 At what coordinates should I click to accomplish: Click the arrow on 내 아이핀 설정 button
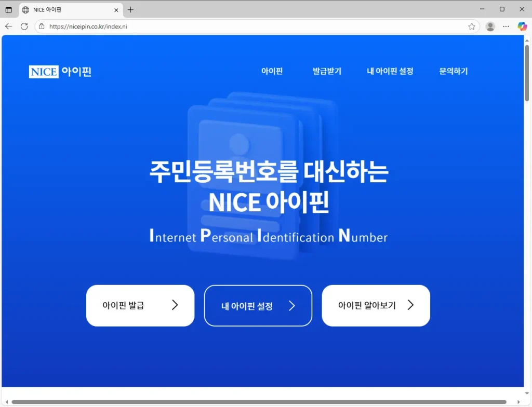pos(292,306)
